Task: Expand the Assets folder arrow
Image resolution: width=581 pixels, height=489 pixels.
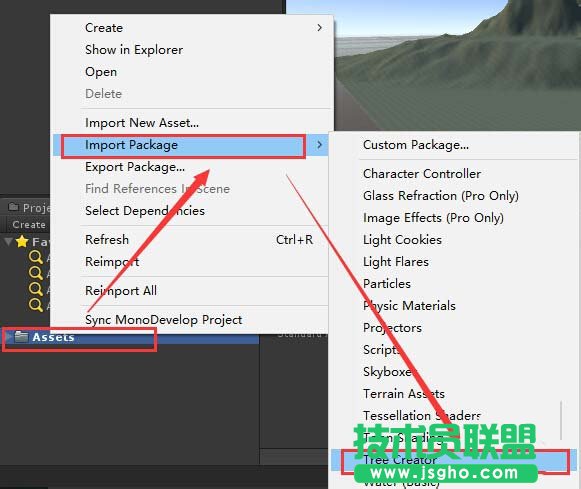Action: tap(8, 337)
